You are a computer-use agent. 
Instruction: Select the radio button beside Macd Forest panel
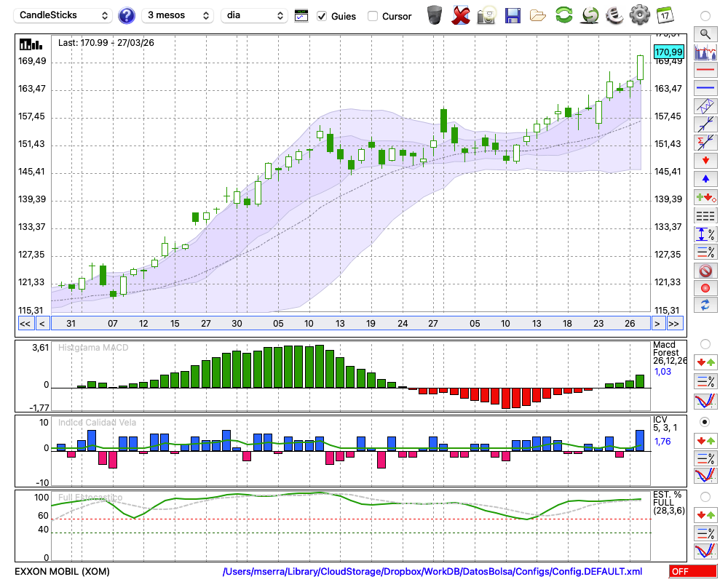click(705, 343)
